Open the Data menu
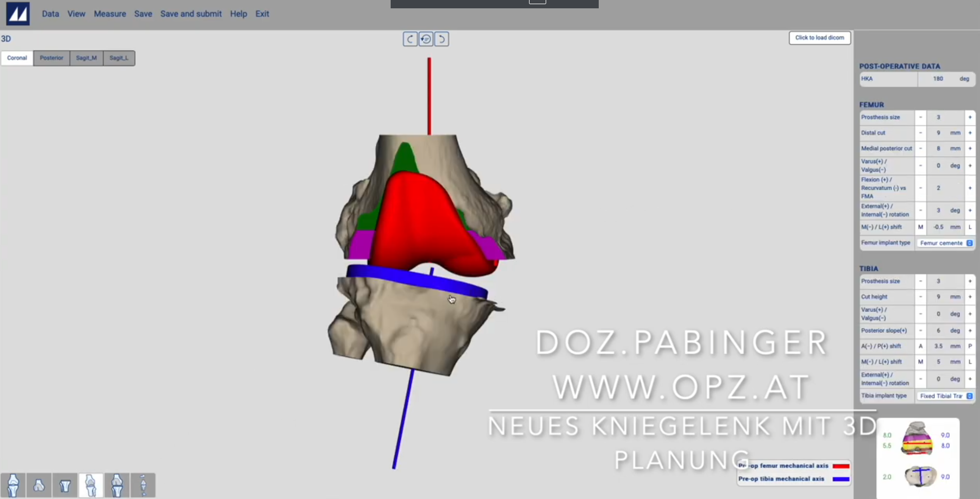The image size is (980, 499). [x=50, y=14]
